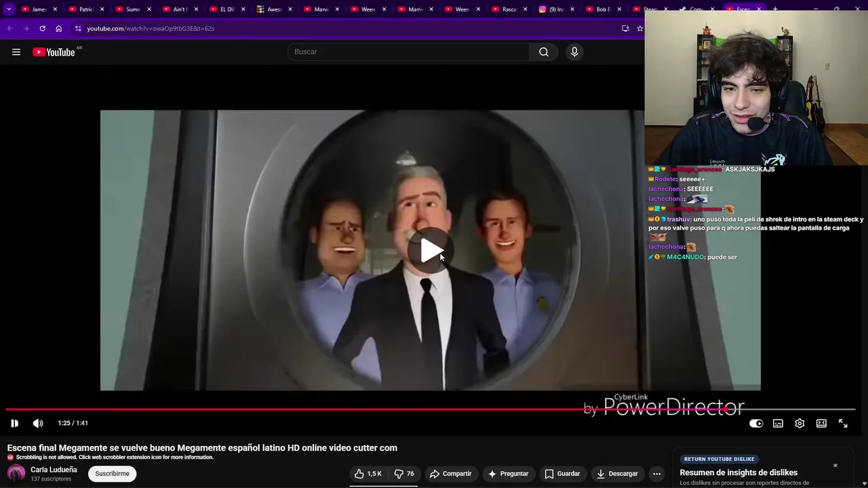Viewport: 868px width, 488px height.
Task: Save video with Guardar button
Action: pos(562,474)
